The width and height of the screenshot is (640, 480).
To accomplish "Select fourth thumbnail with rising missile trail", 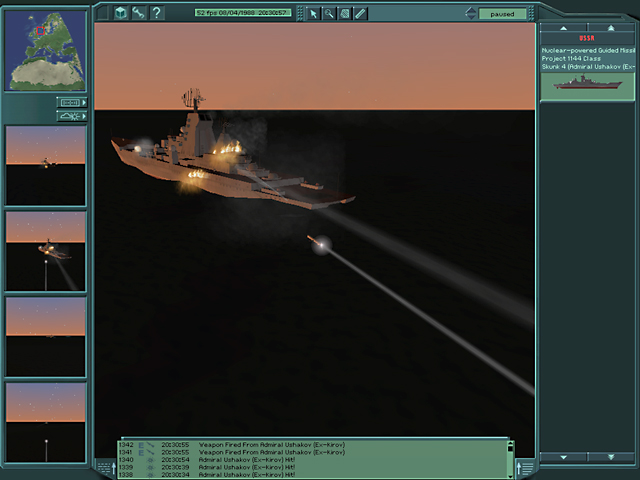I will tap(45, 422).
